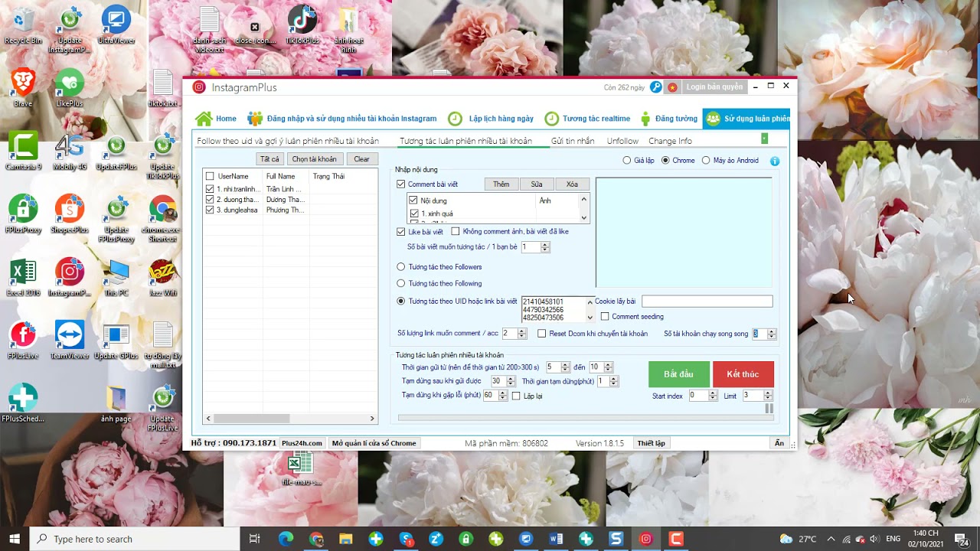Viewport: 980px width, 551px height.
Task: Open ShopeePlus desktop icon
Action: (x=69, y=214)
